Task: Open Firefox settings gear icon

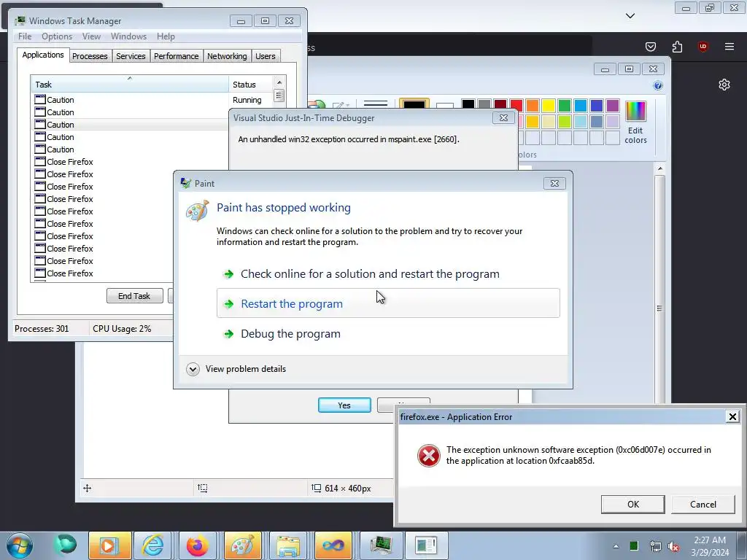Action: (724, 85)
